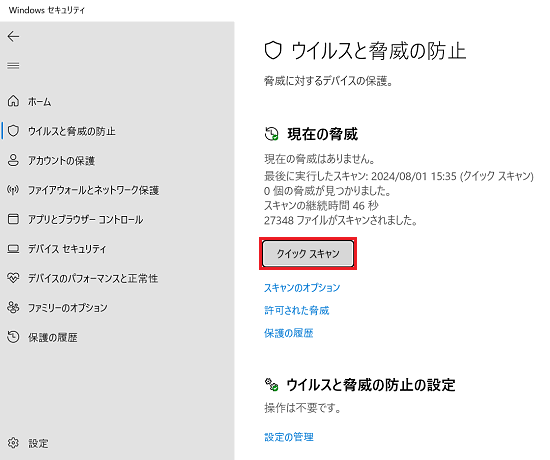Click the 0 個の脅威が見つかりました text
The image size is (550, 460).
tap(328, 191)
